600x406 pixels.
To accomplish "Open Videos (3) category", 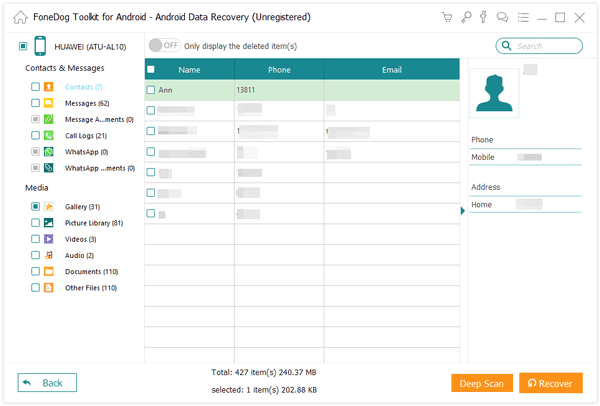I will (x=80, y=239).
